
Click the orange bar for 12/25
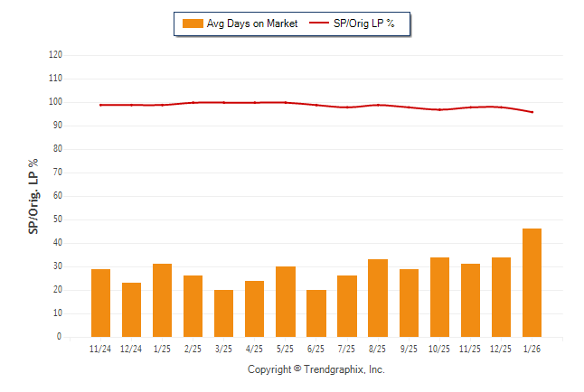(x=501, y=297)
